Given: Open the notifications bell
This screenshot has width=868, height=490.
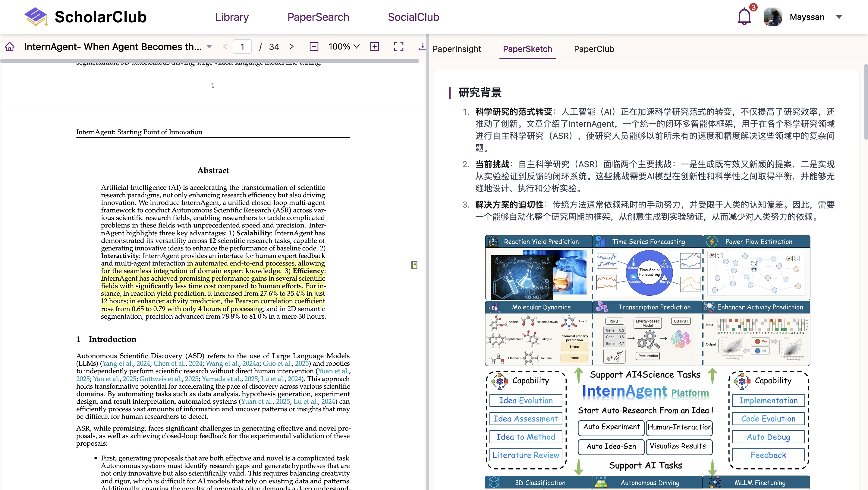Looking at the screenshot, I should (744, 17).
